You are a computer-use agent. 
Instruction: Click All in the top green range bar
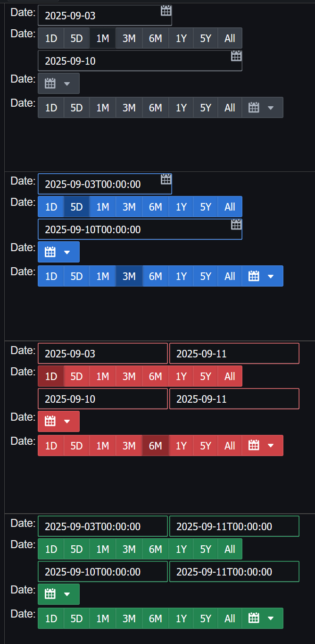230,549
